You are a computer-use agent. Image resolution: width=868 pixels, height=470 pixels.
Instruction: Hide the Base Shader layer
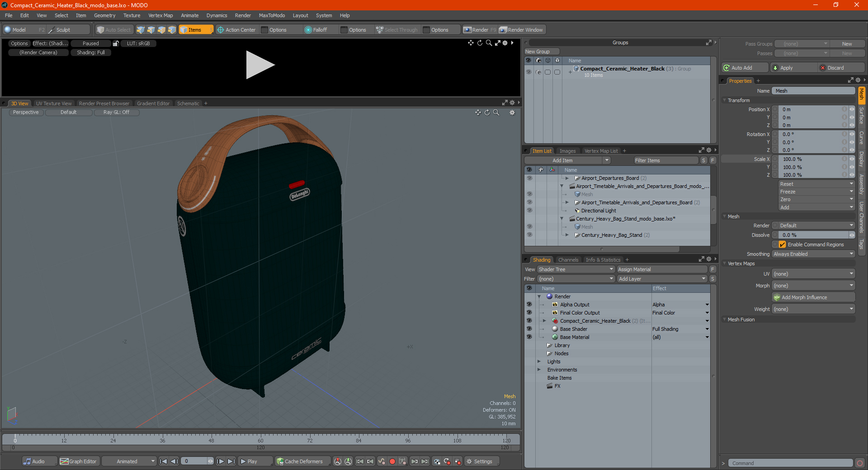pos(529,329)
